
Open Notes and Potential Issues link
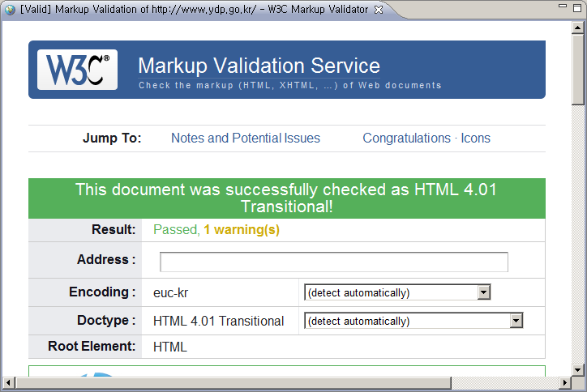[245, 138]
